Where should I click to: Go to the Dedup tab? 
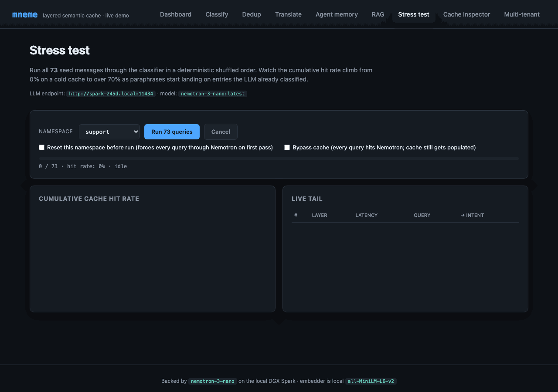point(252,14)
